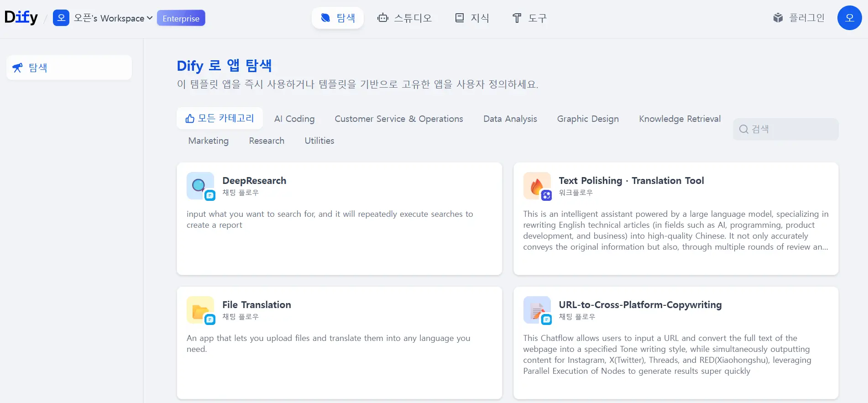This screenshot has height=403, width=868.
Task: Go to the 지식 knowledge tab
Action: pos(472,18)
